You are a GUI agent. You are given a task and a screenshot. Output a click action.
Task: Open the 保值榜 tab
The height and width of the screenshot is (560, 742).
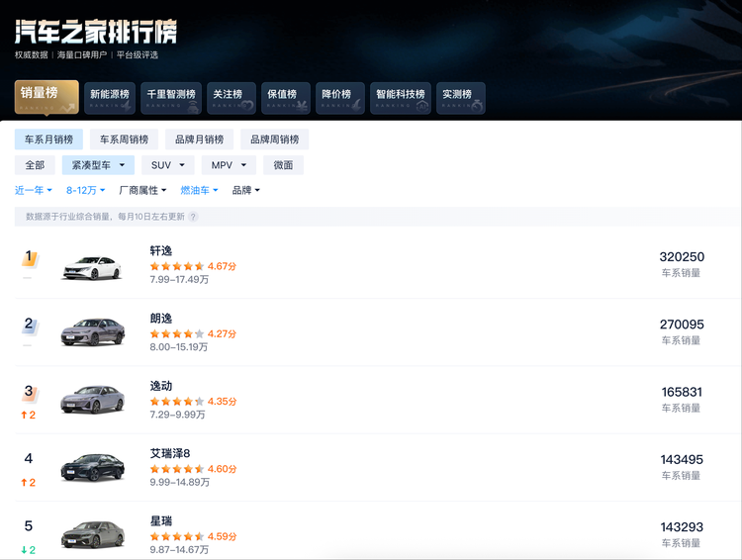pos(285,97)
